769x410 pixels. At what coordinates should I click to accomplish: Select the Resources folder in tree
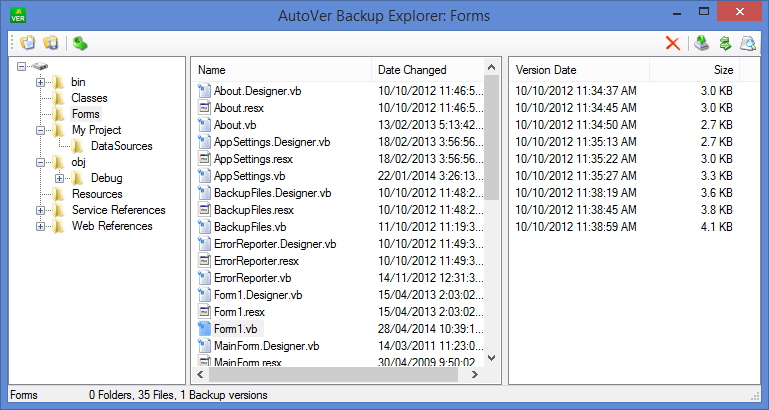pyautogui.click(x=97, y=194)
